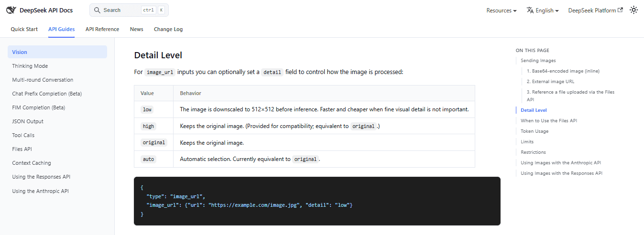Jump to External image URL section
Screen dimensions: 644x235
pos(551,82)
